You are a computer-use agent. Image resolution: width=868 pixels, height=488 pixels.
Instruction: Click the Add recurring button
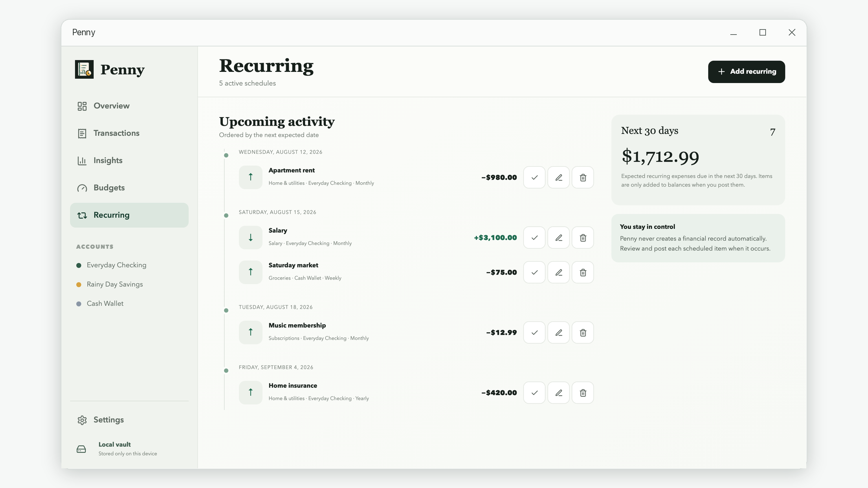pyautogui.click(x=746, y=72)
